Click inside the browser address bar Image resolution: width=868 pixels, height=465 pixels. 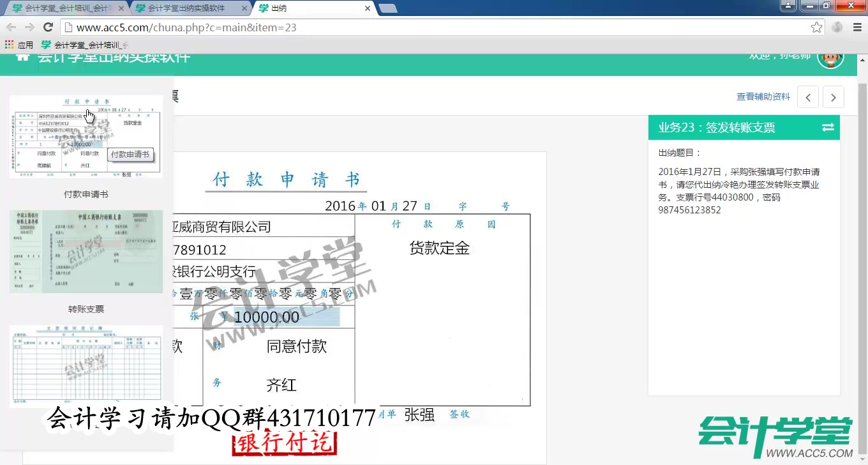point(255,27)
